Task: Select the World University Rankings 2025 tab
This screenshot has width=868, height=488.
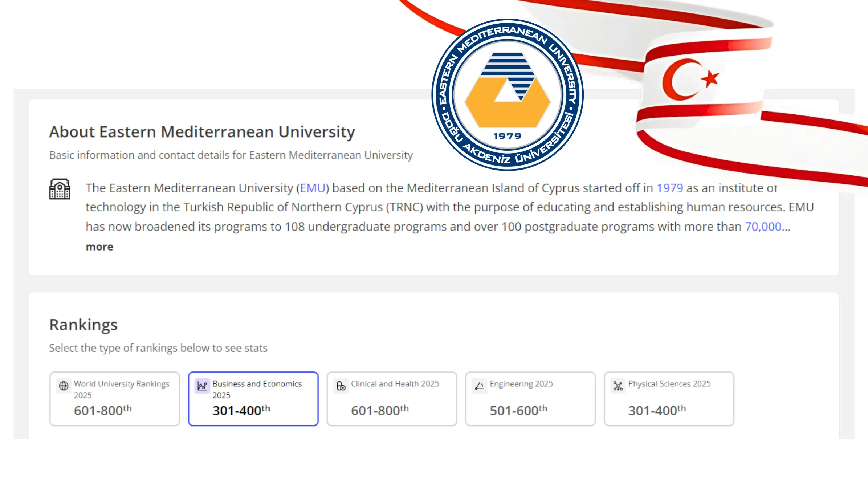Action: (x=115, y=399)
